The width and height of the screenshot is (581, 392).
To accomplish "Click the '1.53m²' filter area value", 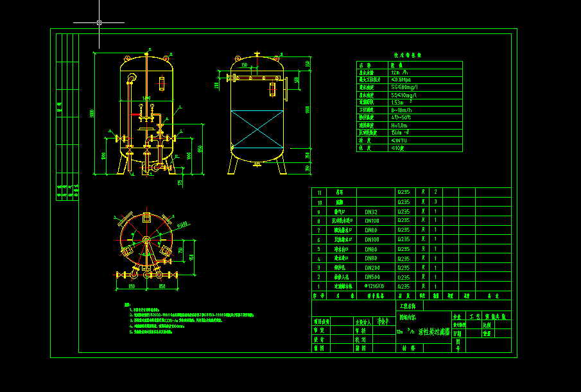I will (402, 103).
